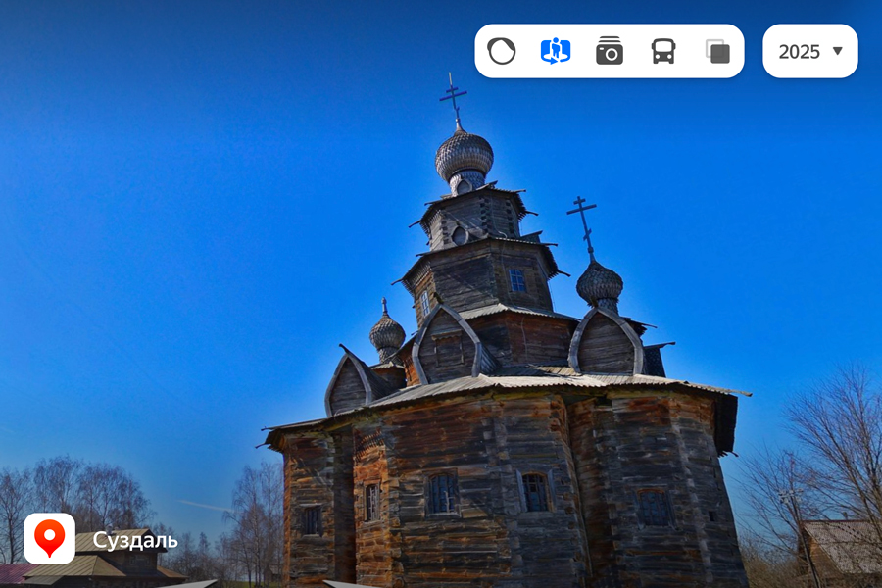Toggle the bus transport icon
Viewport: 882px width, 588px height.
click(x=663, y=51)
